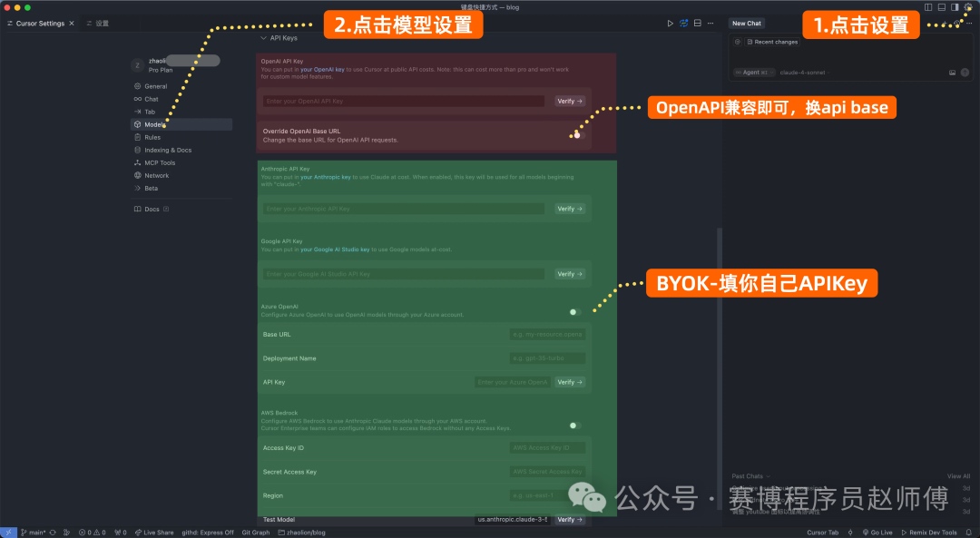Focus the OpenAI API Key input field
The image size is (980, 538).
[x=403, y=102]
